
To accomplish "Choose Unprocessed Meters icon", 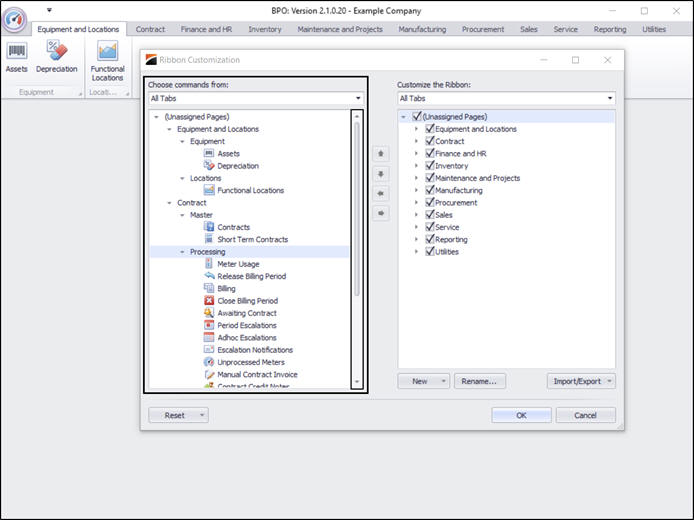I will (x=209, y=362).
